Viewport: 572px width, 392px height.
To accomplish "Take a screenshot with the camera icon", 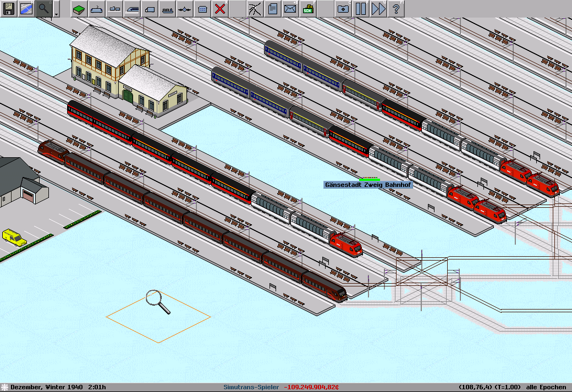I will 343,9.
